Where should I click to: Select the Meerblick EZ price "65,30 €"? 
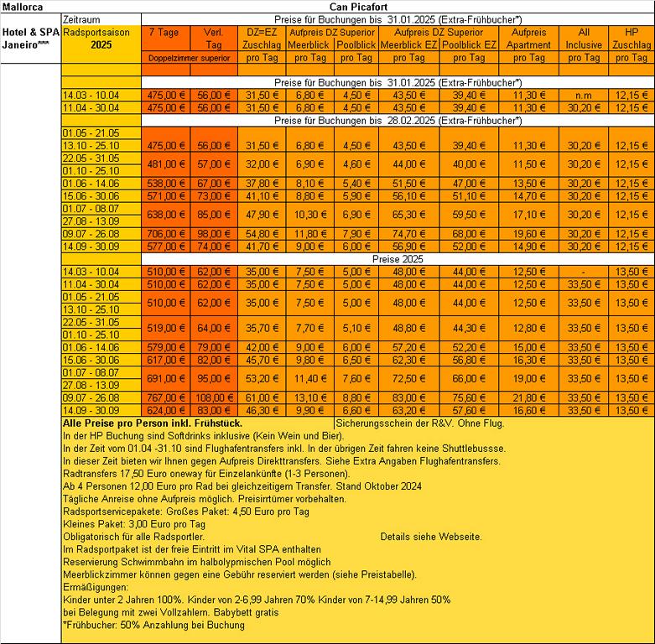[409, 215]
